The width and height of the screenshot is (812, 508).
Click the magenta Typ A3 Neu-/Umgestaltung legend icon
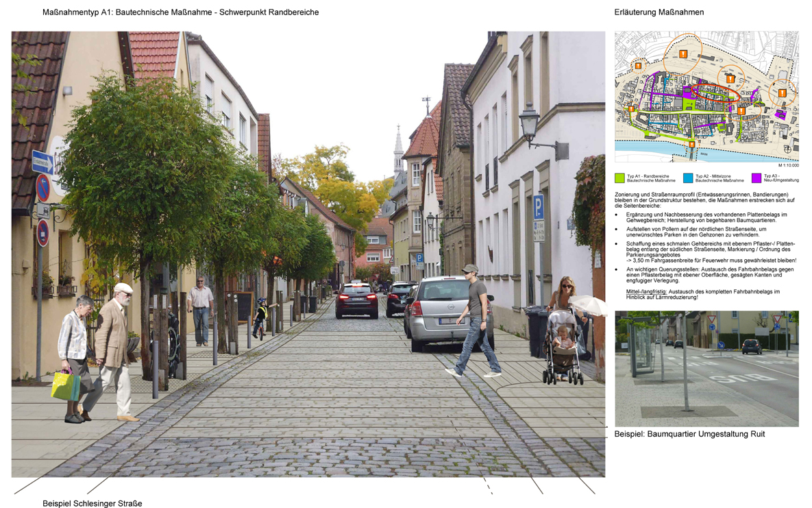[x=756, y=179]
